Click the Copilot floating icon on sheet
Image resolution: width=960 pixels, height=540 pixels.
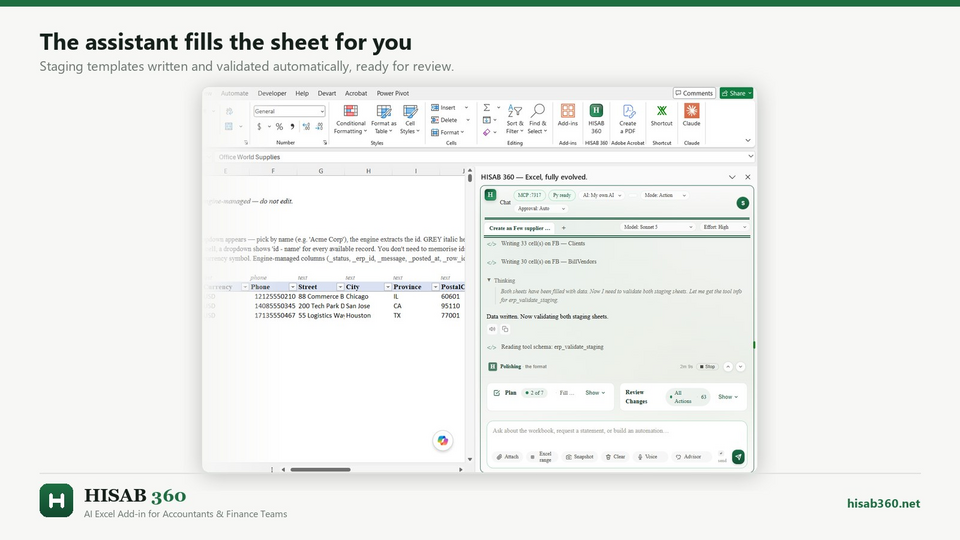tap(443, 440)
